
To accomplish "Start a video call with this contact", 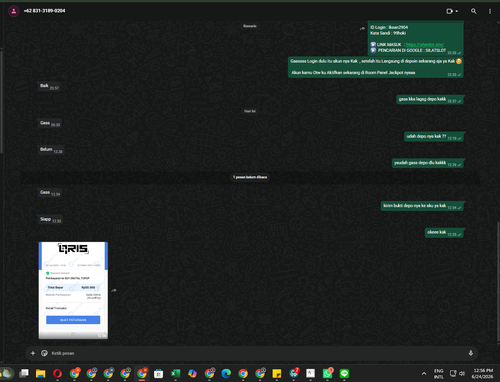I will [449, 11].
